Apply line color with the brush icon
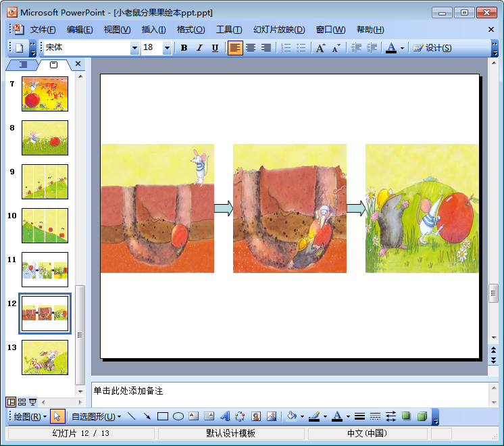 tap(314, 417)
